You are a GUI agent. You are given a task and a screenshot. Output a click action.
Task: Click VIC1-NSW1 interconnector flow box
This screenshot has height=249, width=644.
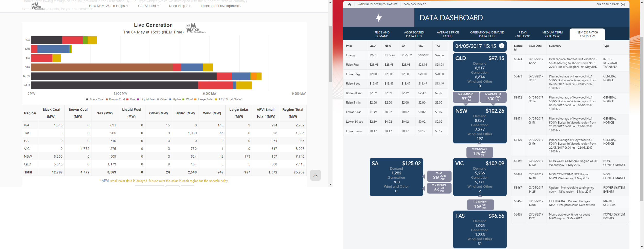[479, 152]
